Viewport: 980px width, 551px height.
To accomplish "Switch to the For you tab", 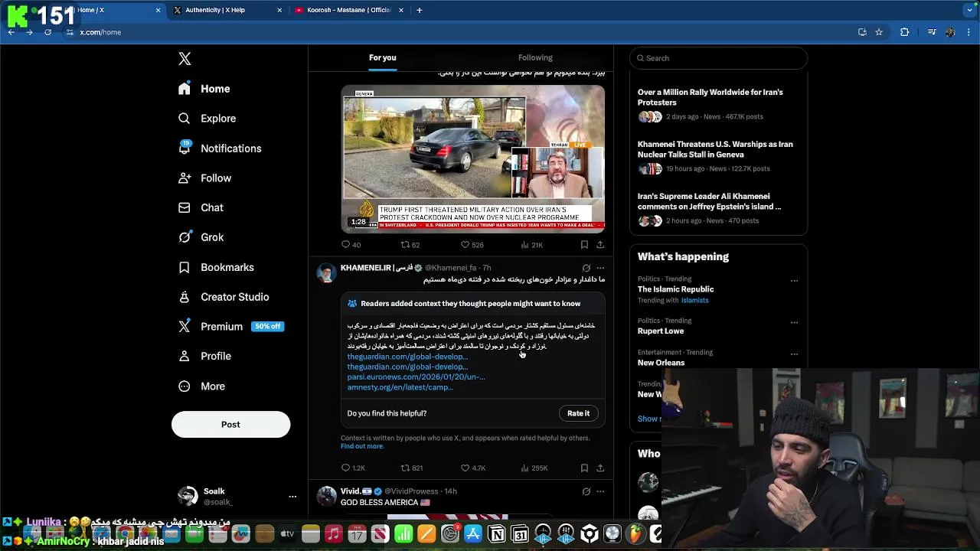I will pos(382,57).
